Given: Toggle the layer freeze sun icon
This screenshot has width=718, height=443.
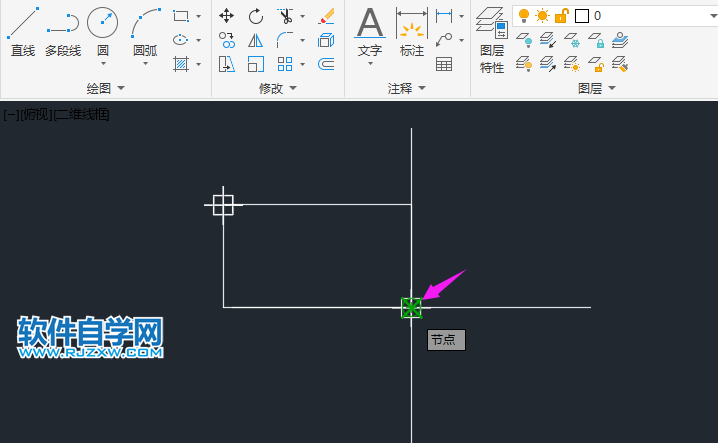Looking at the screenshot, I should pyautogui.click(x=542, y=16).
